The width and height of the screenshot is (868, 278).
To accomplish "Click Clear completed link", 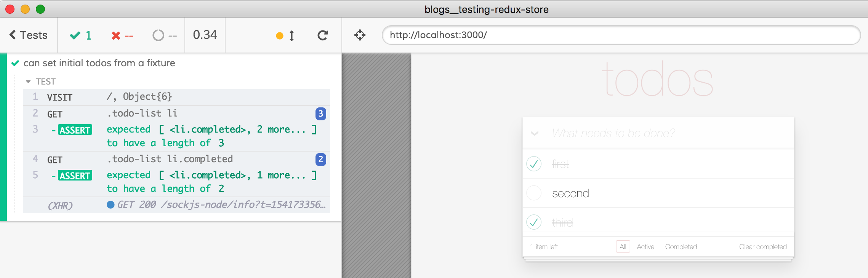I will [763, 247].
